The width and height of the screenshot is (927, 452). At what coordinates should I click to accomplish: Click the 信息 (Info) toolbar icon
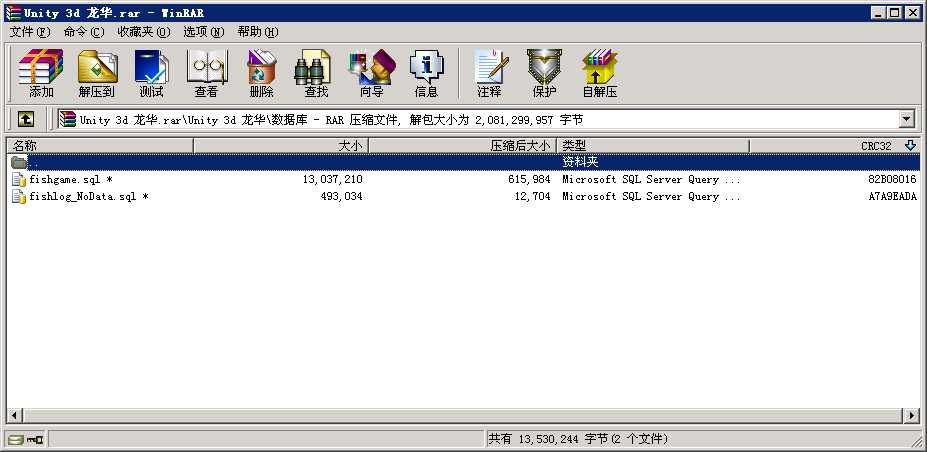tap(426, 73)
